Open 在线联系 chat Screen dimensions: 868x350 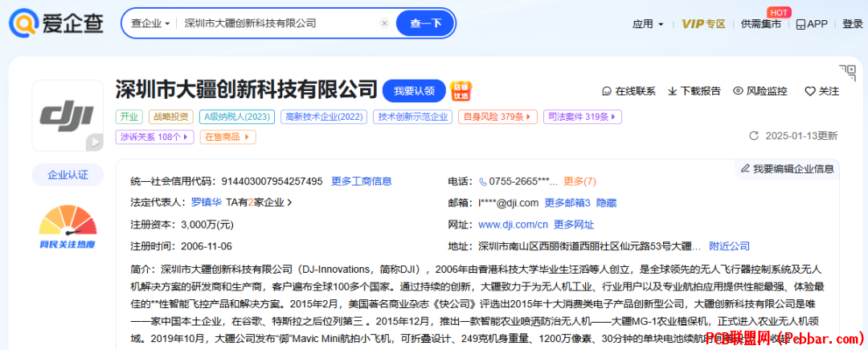pos(628,91)
